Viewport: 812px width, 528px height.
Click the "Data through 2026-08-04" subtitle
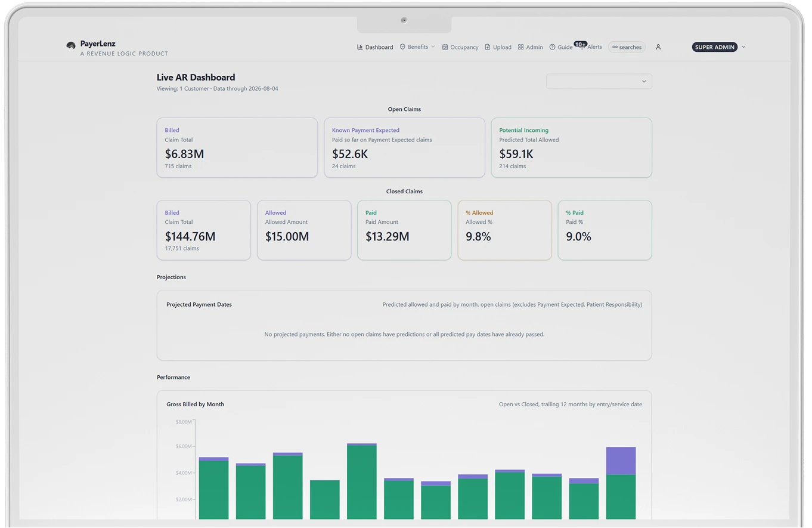pos(246,89)
